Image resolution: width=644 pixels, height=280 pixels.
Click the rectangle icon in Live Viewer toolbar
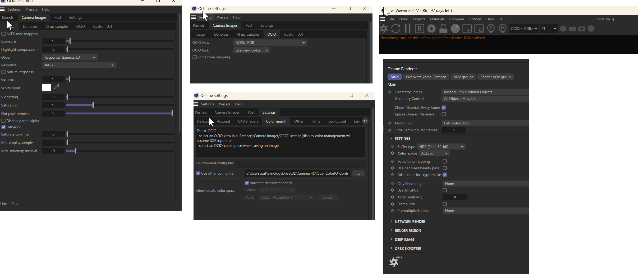(x=572, y=29)
